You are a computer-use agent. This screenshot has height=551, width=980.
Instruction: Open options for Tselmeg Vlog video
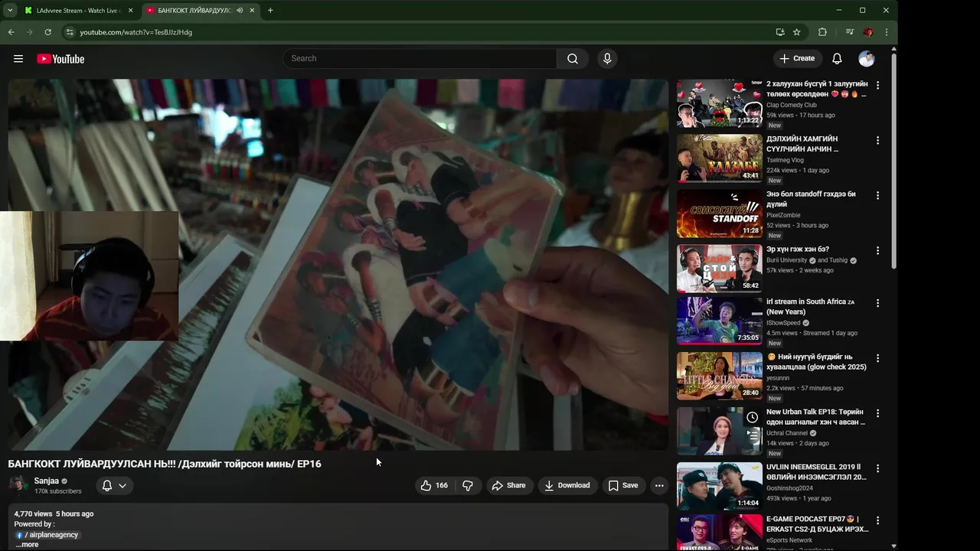[x=878, y=140]
